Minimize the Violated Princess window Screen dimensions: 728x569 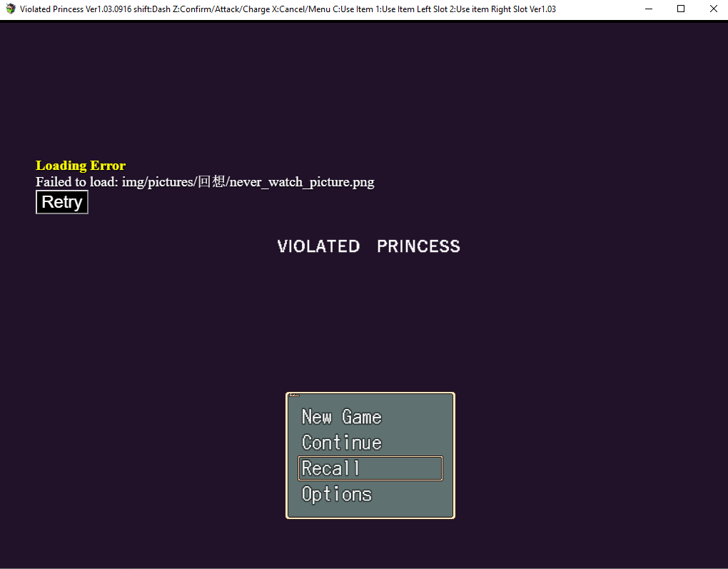[x=649, y=9]
